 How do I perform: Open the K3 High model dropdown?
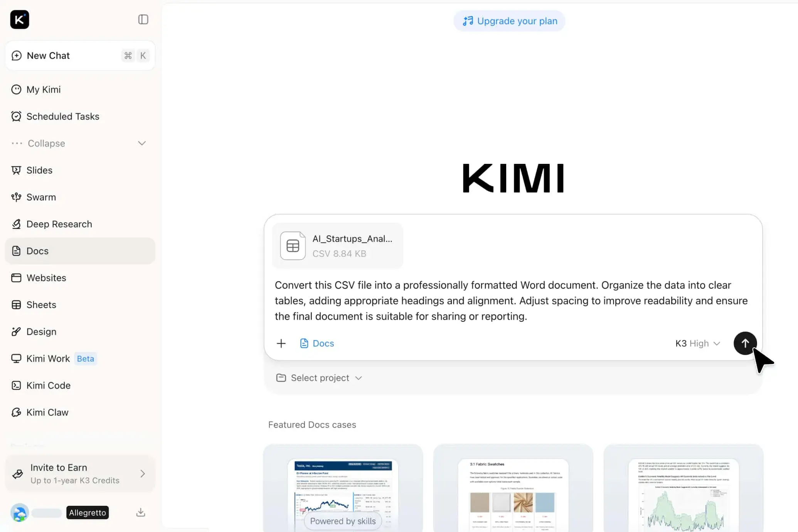coord(698,343)
